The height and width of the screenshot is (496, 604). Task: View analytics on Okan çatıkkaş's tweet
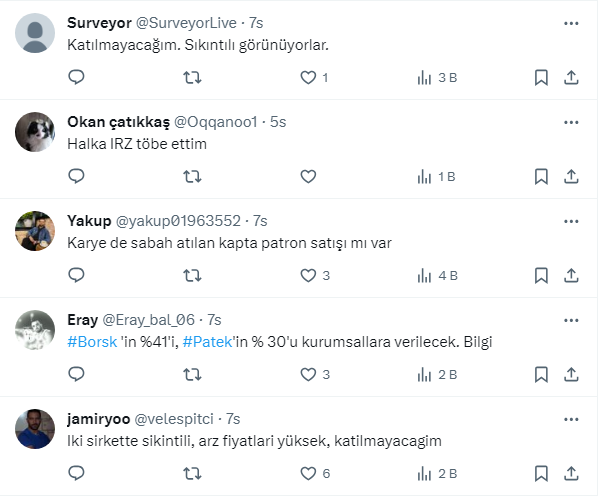(435, 176)
